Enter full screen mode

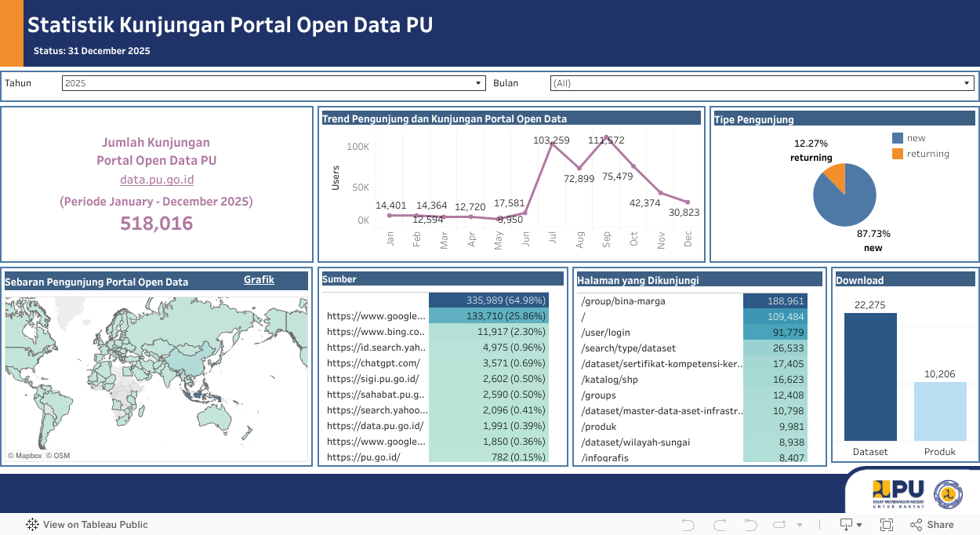coord(886,525)
